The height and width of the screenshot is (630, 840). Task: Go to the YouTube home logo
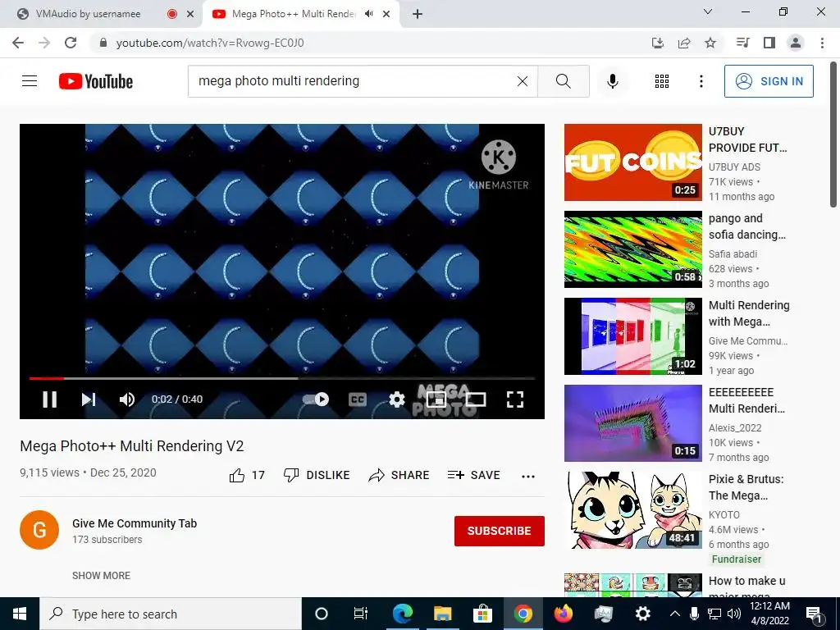(96, 81)
